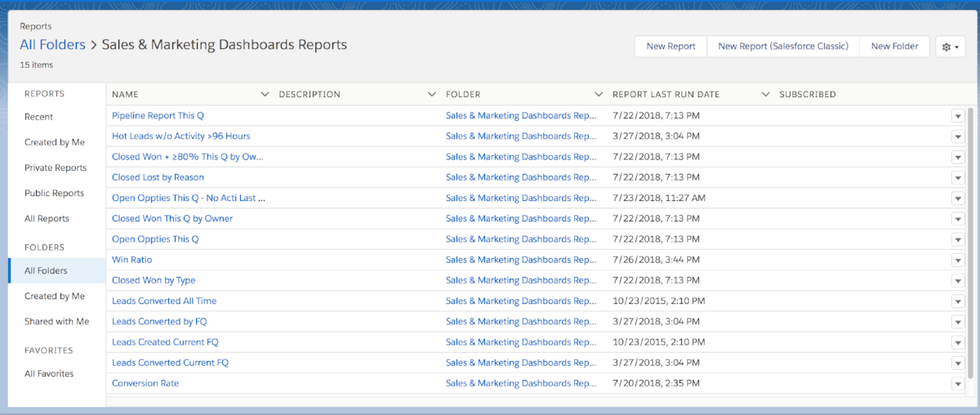Open Name column sort dropdown chevron
Viewport: 980px width, 415px height.
(265, 94)
